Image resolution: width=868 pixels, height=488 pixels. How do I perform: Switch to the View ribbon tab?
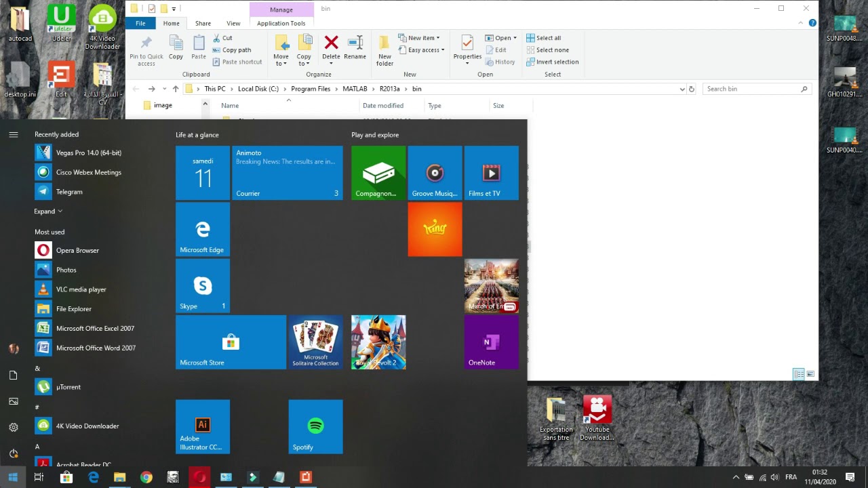tap(233, 23)
